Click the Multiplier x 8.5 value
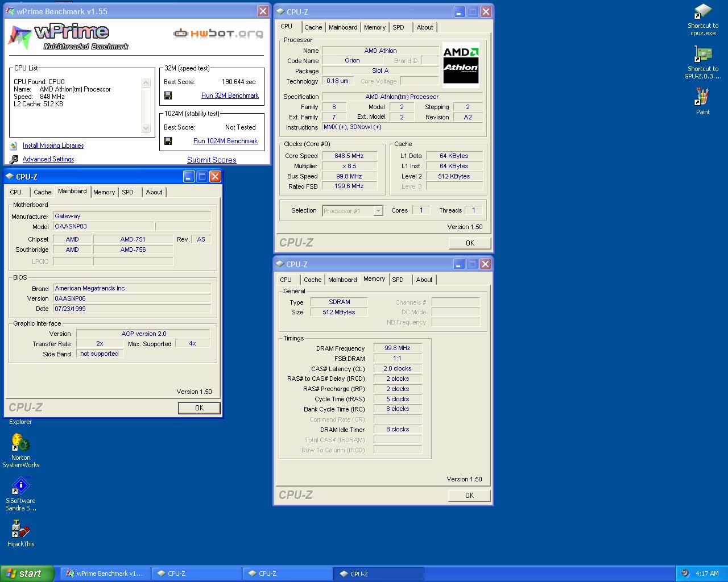The width and height of the screenshot is (728, 582). (x=349, y=166)
